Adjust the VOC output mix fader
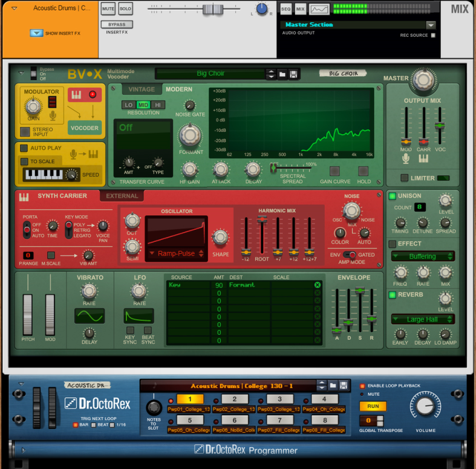 [440, 125]
